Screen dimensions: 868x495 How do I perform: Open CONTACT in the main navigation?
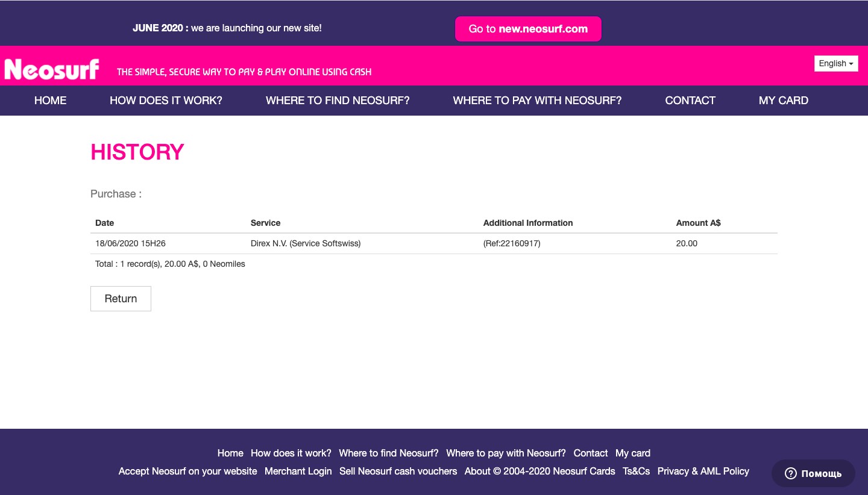point(690,101)
